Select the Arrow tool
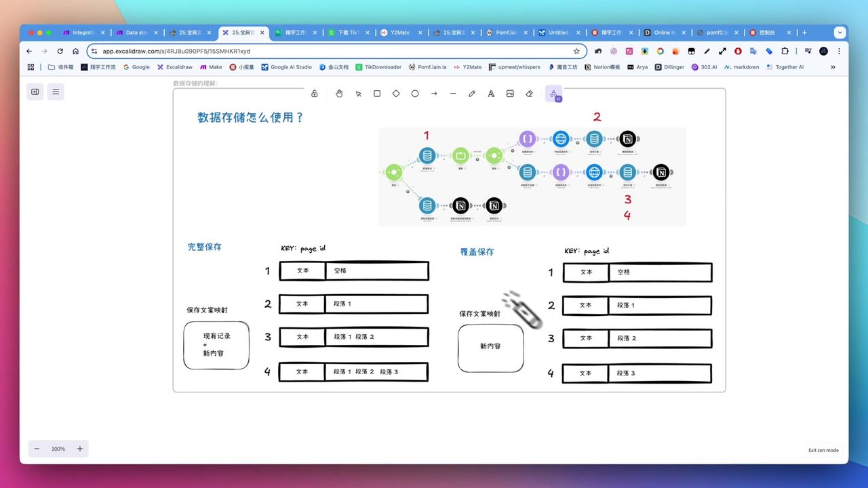 coord(433,94)
